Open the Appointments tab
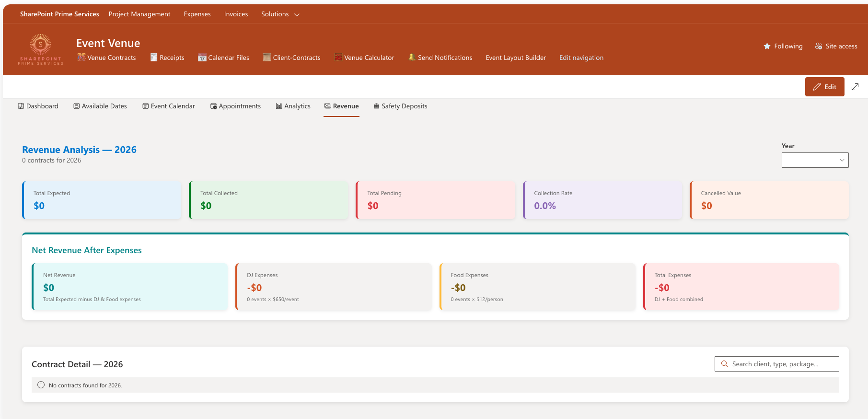The image size is (868, 419). [236, 106]
